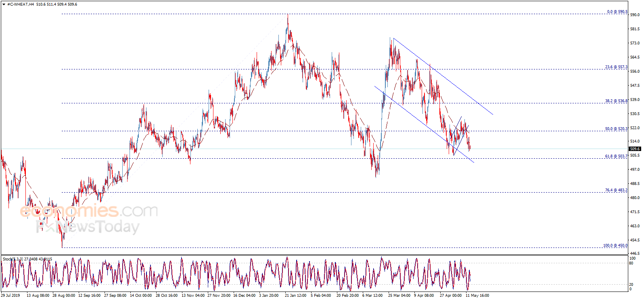The height and width of the screenshot is (300, 644).
Task: Click the #C-WHEAT,H4 chart title
Action: [x=21, y=4]
